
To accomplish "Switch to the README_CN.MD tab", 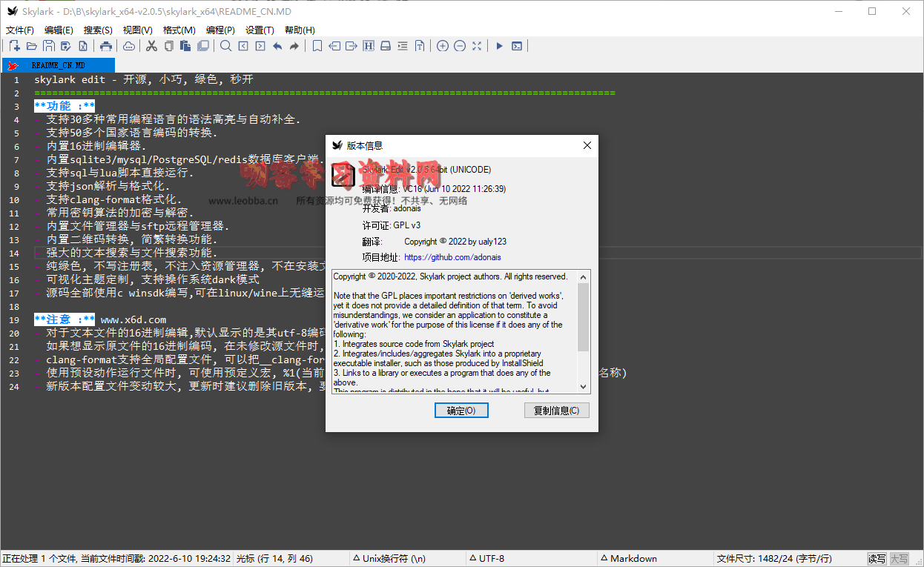I will (58, 65).
